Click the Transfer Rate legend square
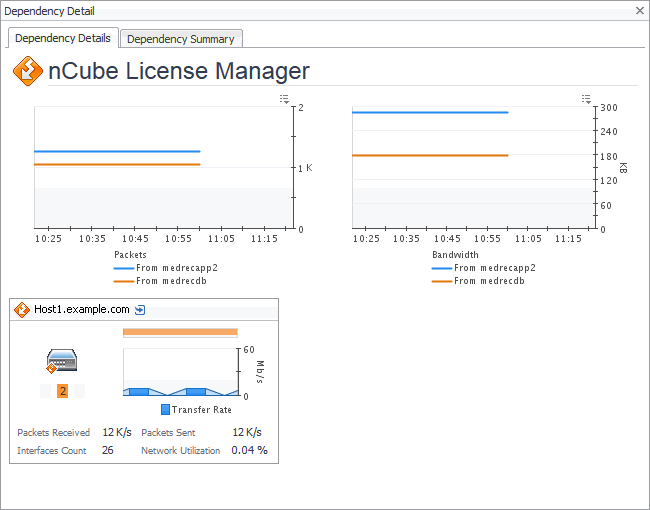The image size is (650, 510). pos(166,410)
